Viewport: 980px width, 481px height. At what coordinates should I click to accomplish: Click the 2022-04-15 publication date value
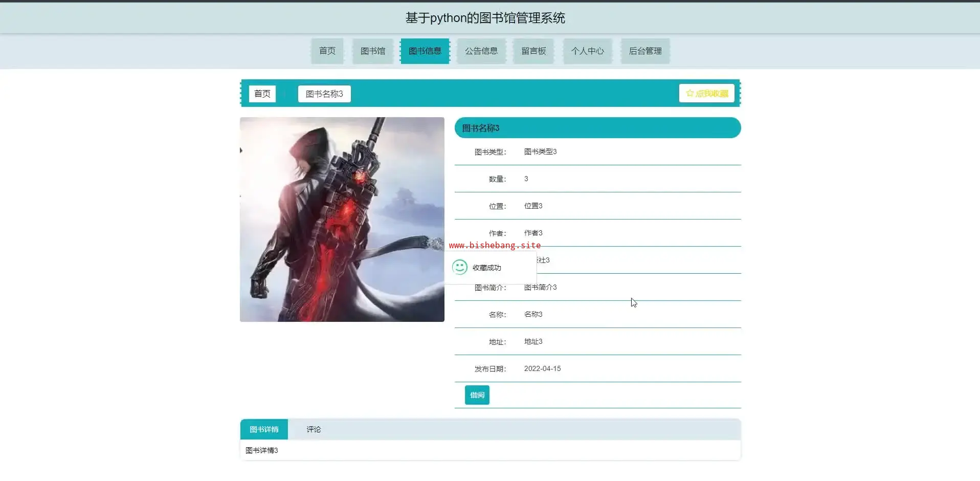click(x=542, y=368)
